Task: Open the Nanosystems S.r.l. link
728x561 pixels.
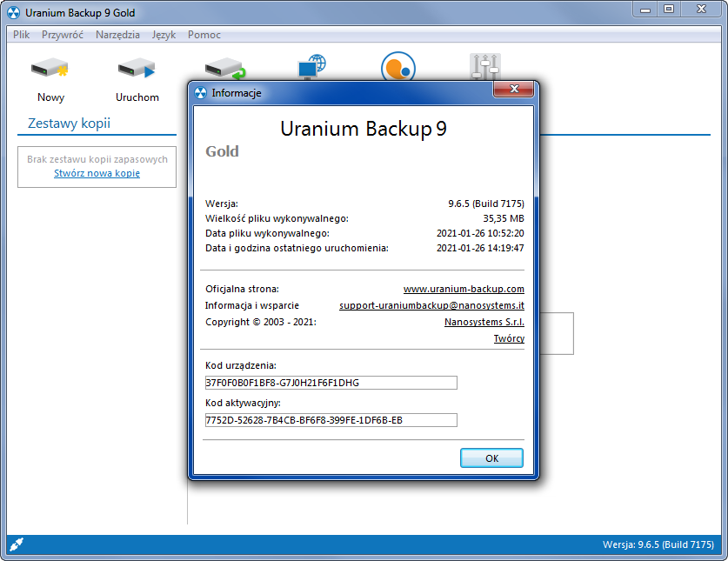Action: click(x=484, y=322)
